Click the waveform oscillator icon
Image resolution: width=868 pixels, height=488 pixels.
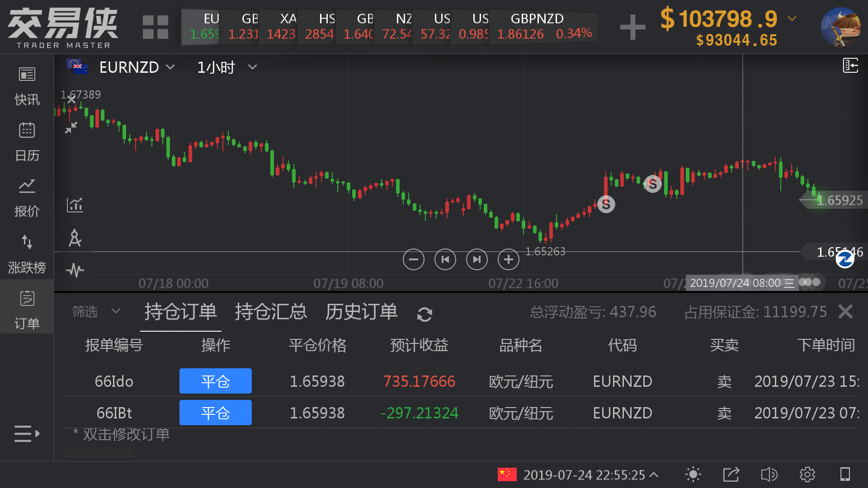(75, 270)
